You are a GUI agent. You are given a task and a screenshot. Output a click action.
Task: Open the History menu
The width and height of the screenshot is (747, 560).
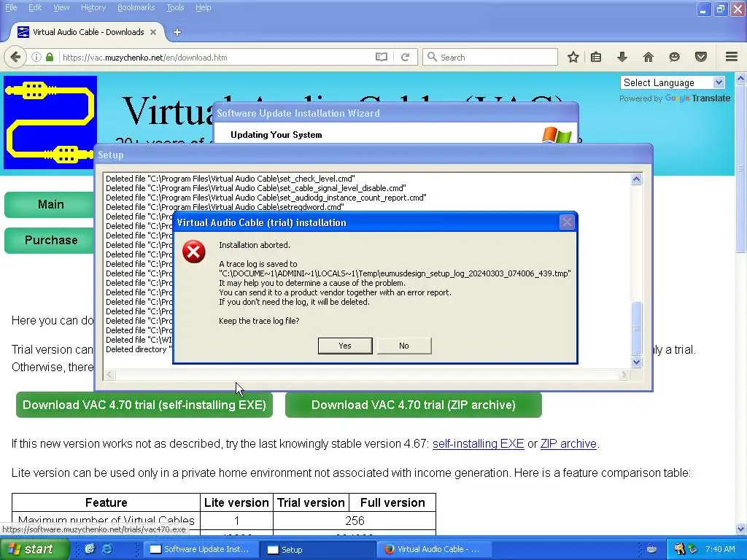[93, 7]
